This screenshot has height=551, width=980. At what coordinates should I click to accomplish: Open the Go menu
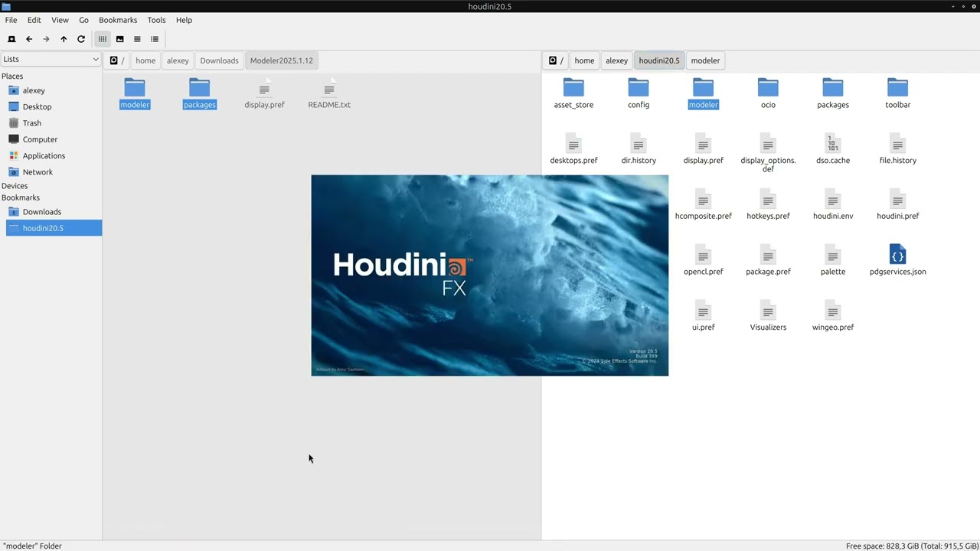coord(83,20)
